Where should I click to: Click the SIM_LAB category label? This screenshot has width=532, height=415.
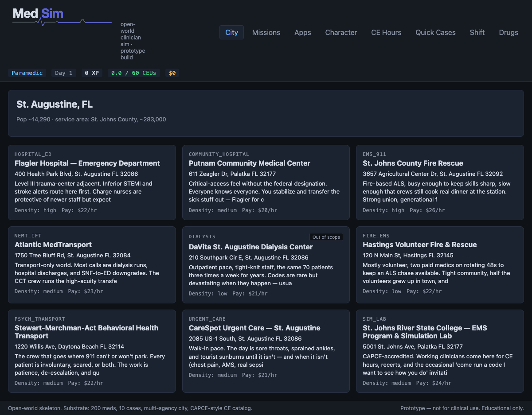374,319
